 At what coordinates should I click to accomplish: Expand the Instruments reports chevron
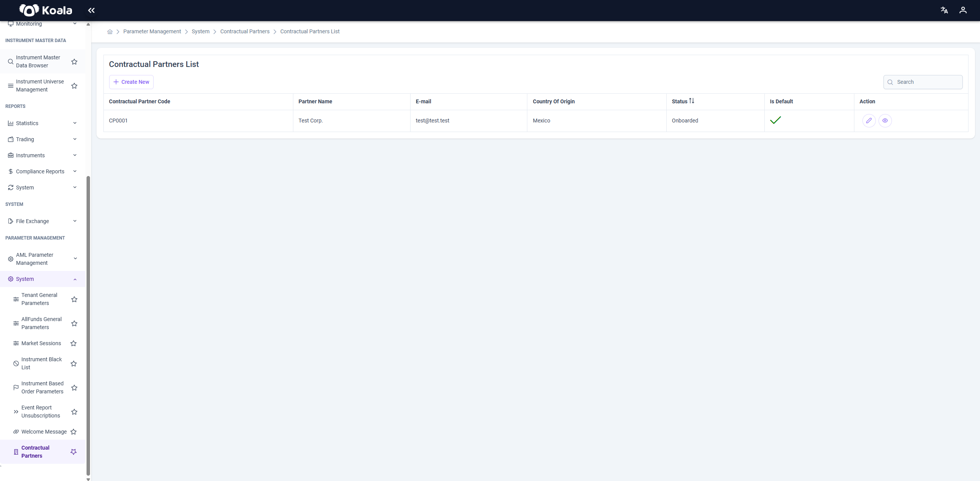click(75, 155)
